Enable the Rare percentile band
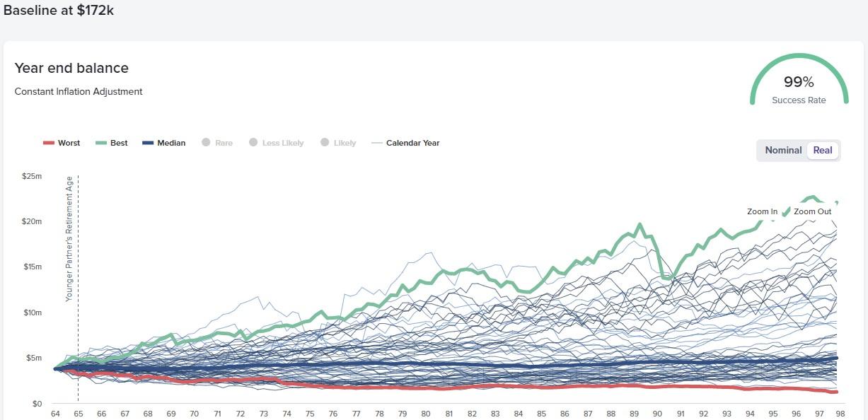 217,143
